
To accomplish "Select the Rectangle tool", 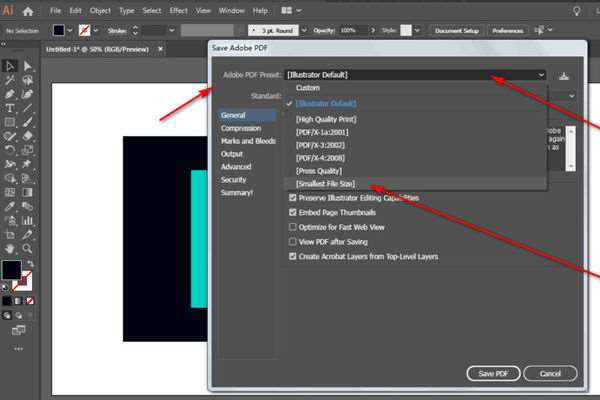I will coord(10,122).
